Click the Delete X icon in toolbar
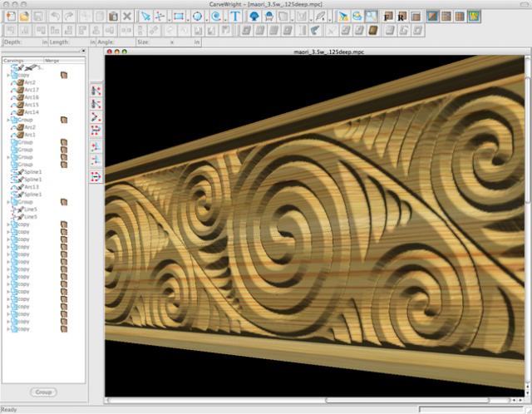532x414 pixels. pos(126,16)
